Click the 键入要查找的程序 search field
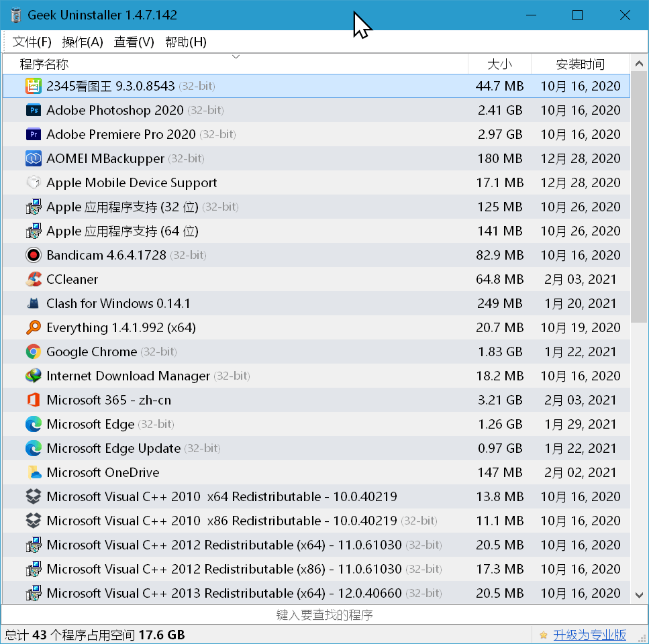The height and width of the screenshot is (644, 649). 324,614
